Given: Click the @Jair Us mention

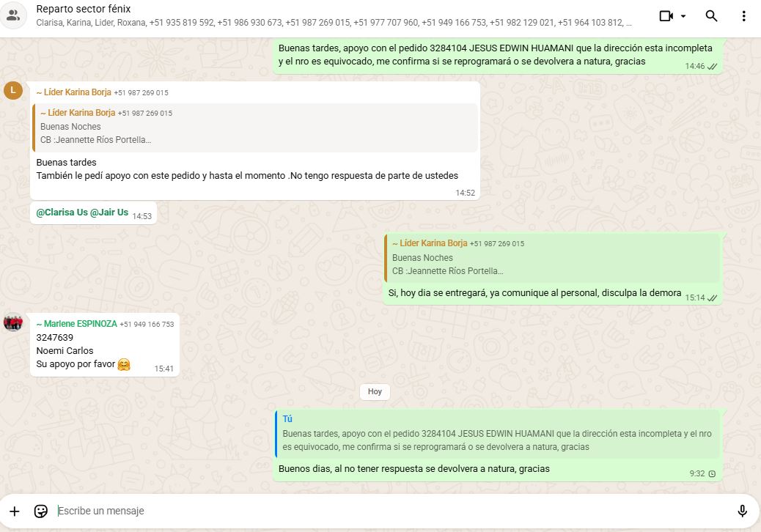Looking at the screenshot, I should [x=109, y=213].
